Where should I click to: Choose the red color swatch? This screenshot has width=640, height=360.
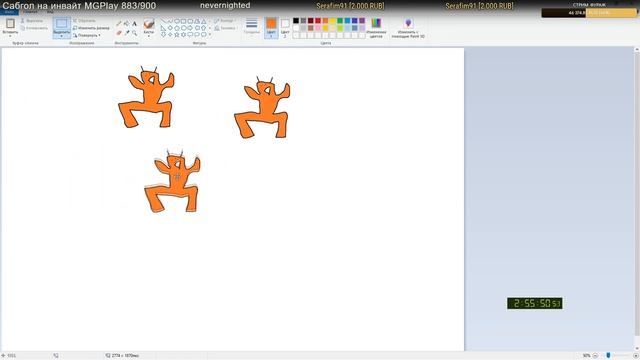pos(318,20)
